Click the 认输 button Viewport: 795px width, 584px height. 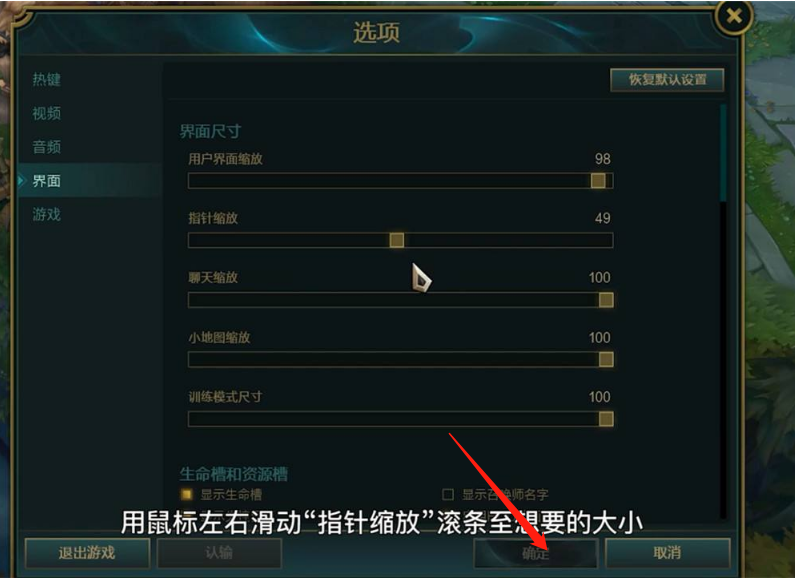(x=219, y=553)
